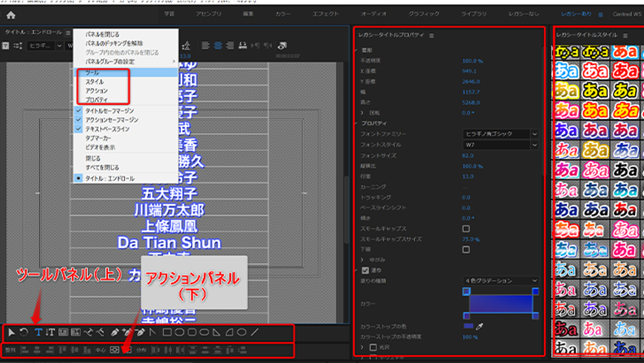Open the 塗りの種類 gradient dropdown
Image resolution: width=644 pixels, height=363 pixels.
tap(501, 280)
